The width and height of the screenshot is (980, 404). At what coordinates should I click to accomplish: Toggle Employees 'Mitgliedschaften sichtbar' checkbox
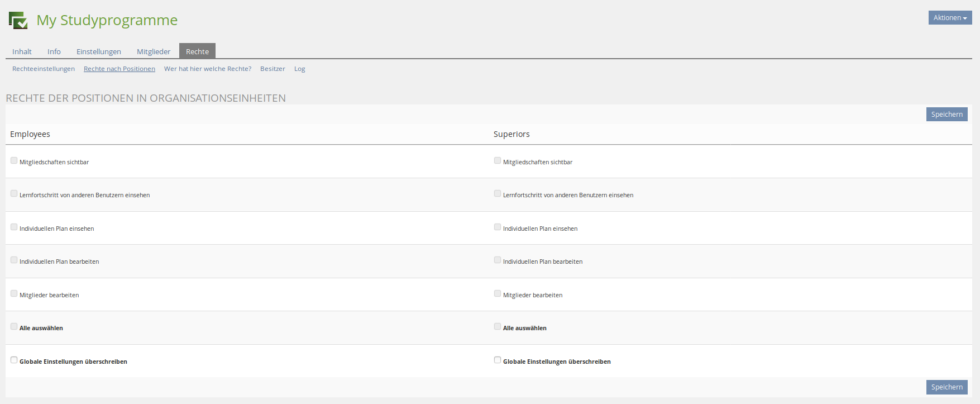pos(14,160)
